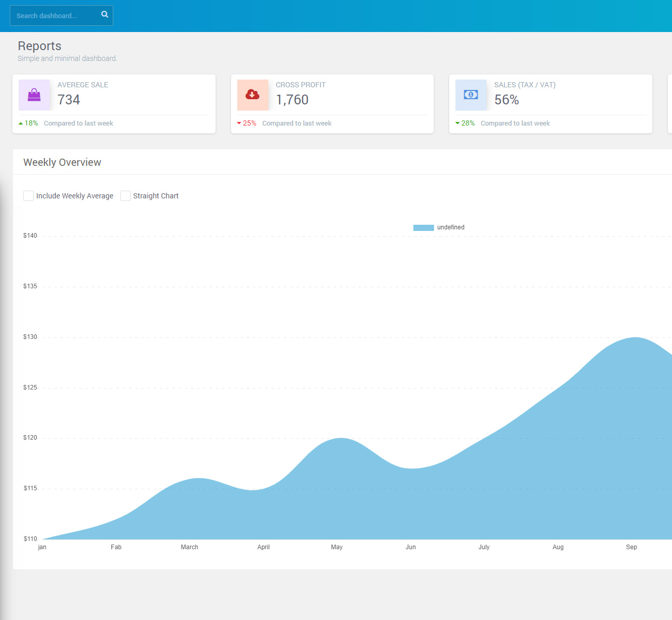The width and height of the screenshot is (672, 620).
Task: Click the purple shopping bag icon
Action: tap(34, 95)
